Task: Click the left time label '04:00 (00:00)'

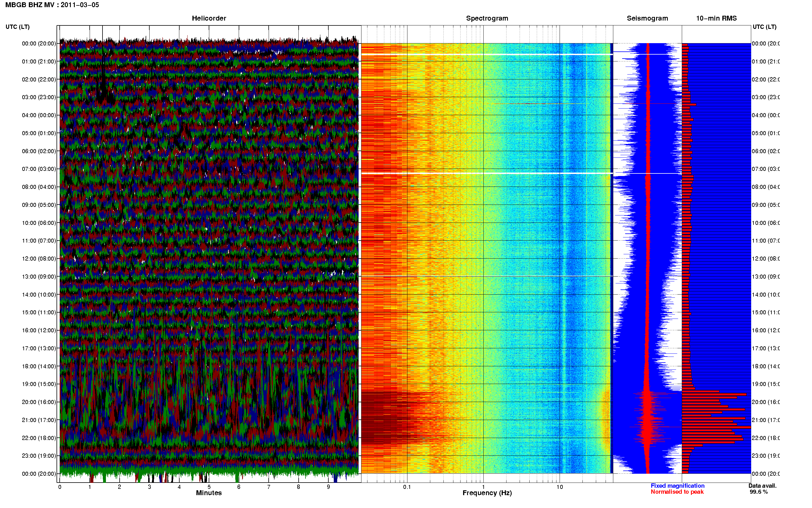Action: pyautogui.click(x=39, y=115)
